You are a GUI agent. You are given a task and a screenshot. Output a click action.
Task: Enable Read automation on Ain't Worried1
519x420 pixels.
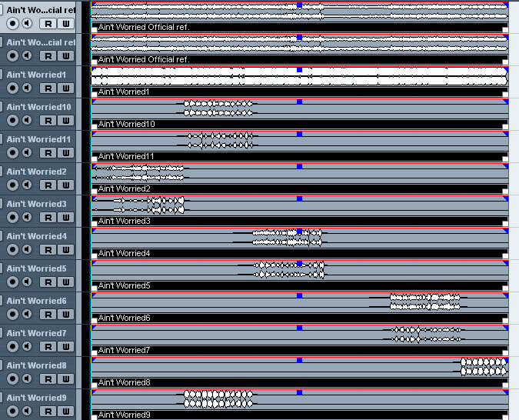(48, 88)
